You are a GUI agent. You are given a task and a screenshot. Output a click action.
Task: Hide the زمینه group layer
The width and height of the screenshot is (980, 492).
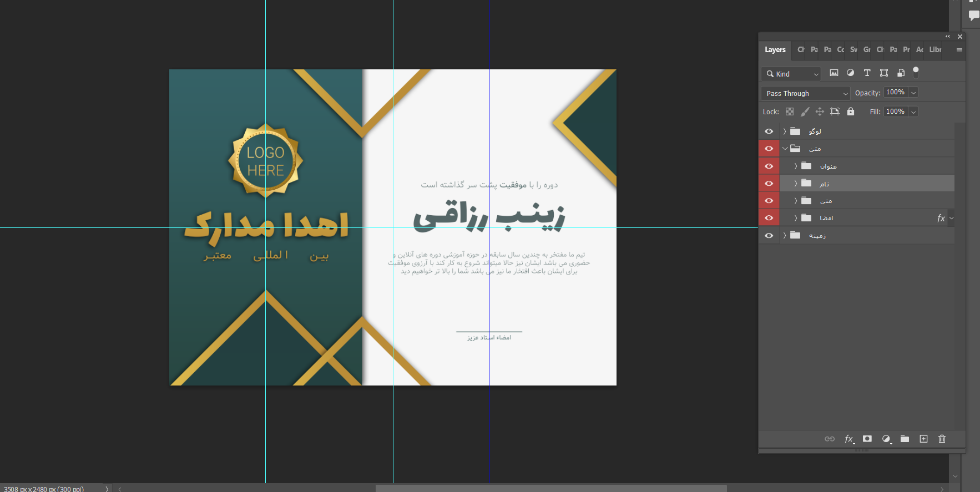click(769, 236)
